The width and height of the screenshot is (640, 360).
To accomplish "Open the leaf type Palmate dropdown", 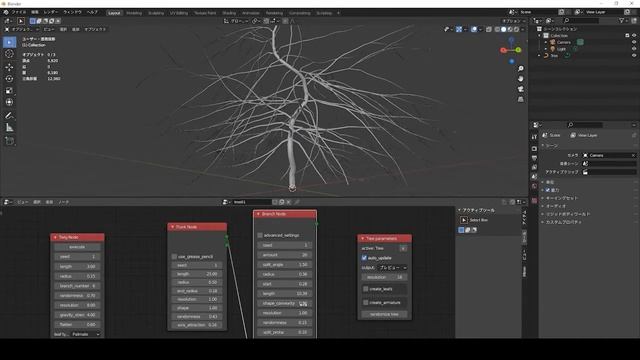I will tap(86, 334).
